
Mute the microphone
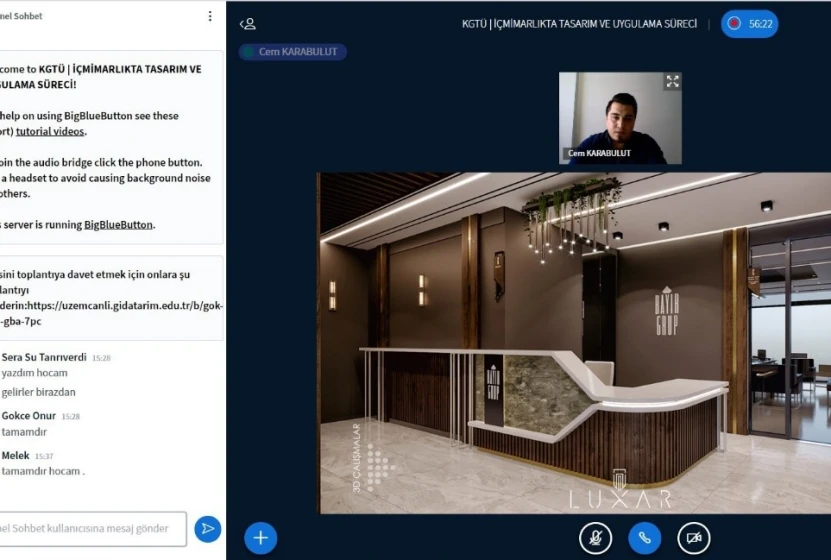pos(595,537)
